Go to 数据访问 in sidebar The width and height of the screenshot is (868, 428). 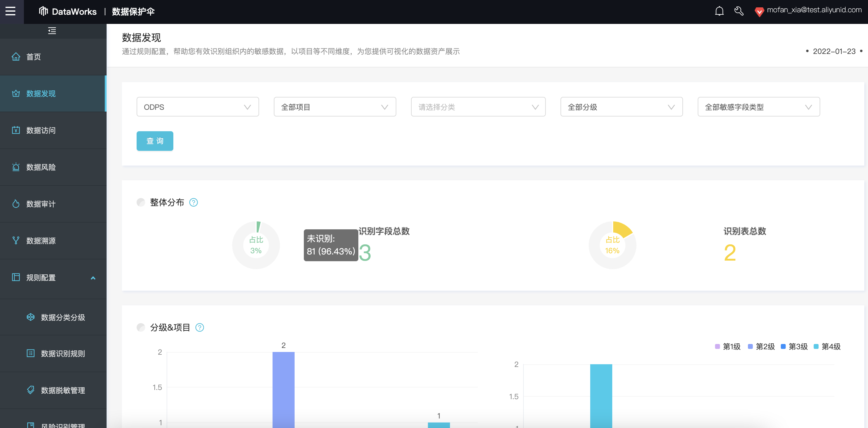tap(41, 131)
